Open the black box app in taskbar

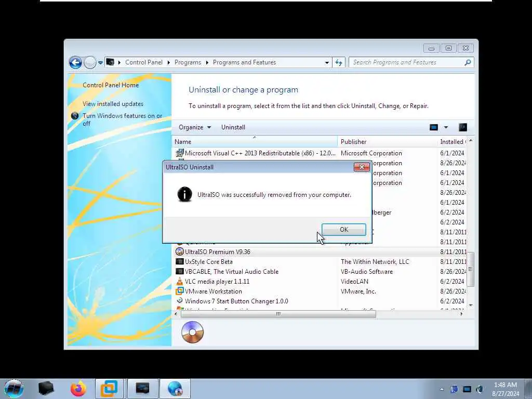46,389
